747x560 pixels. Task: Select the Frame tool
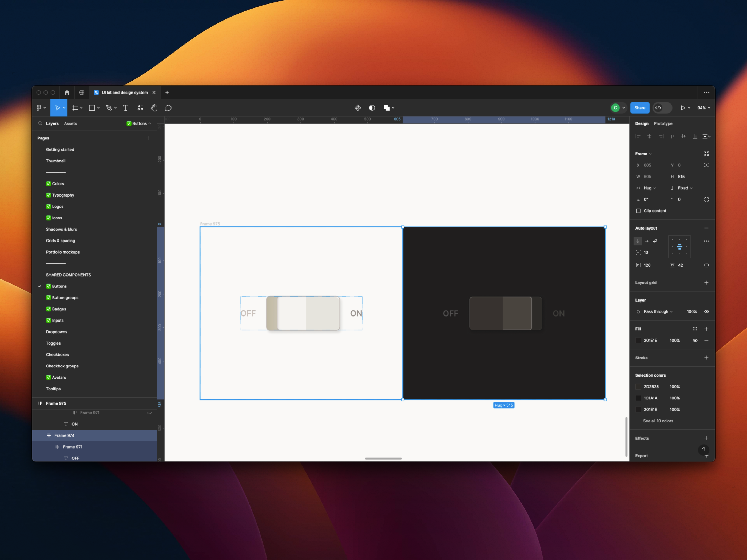point(75,108)
